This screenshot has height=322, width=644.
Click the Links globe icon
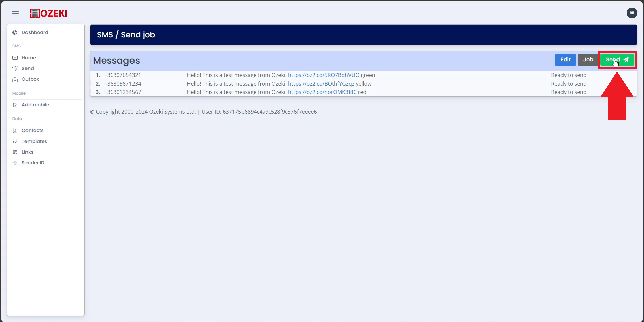pyautogui.click(x=15, y=152)
